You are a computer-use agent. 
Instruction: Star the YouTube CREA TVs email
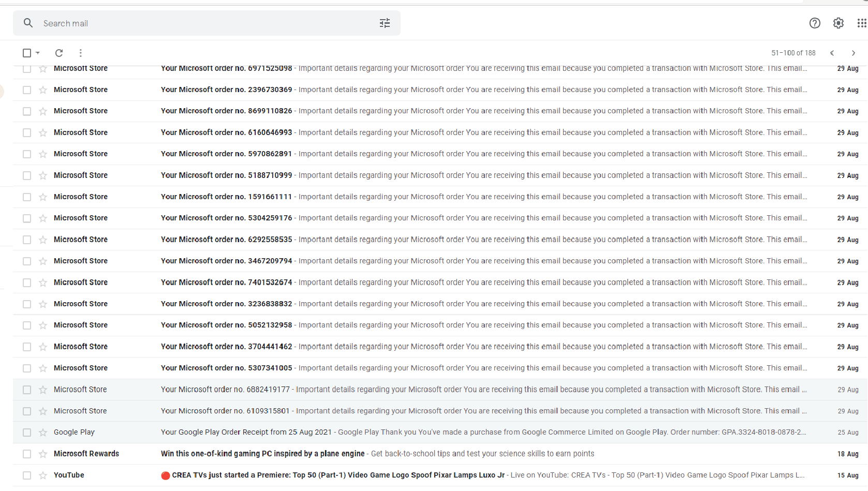click(x=43, y=475)
